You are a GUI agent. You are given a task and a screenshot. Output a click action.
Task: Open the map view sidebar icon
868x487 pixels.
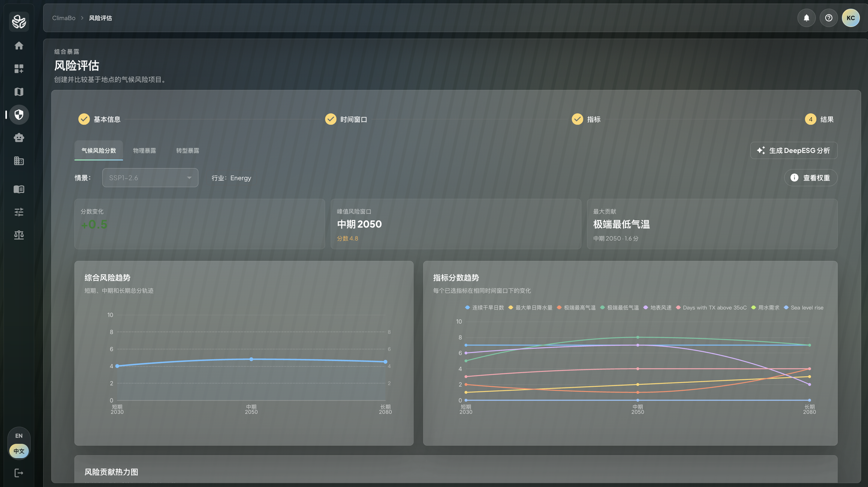click(19, 91)
